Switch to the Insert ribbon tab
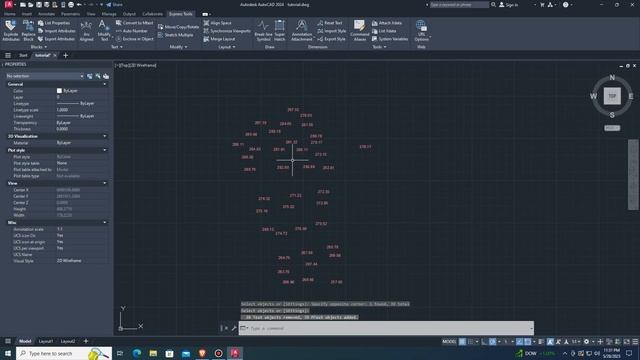This screenshot has height=360, width=640. pos(27,14)
